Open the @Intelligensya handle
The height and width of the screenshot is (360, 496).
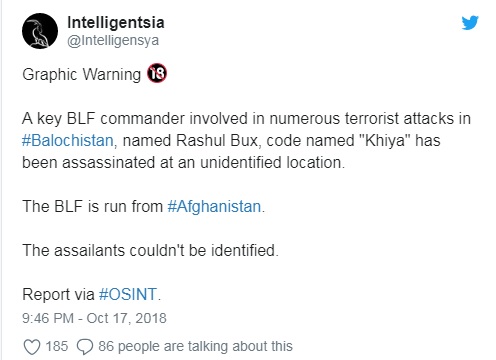[x=113, y=41]
